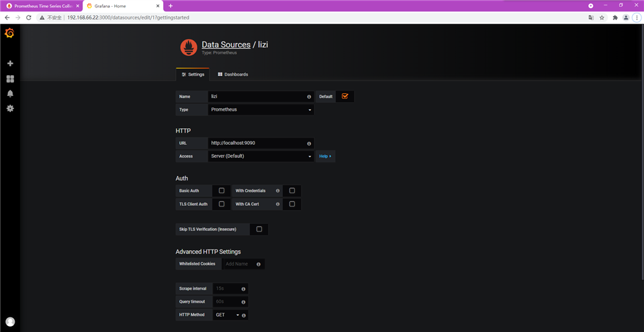Uncheck the Default data source checkbox
Screen dimensions: 644x332
tap(344, 96)
